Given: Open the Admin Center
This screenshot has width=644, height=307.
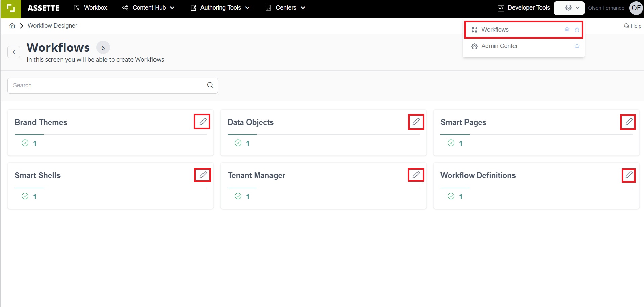Looking at the screenshot, I should click(x=499, y=46).
